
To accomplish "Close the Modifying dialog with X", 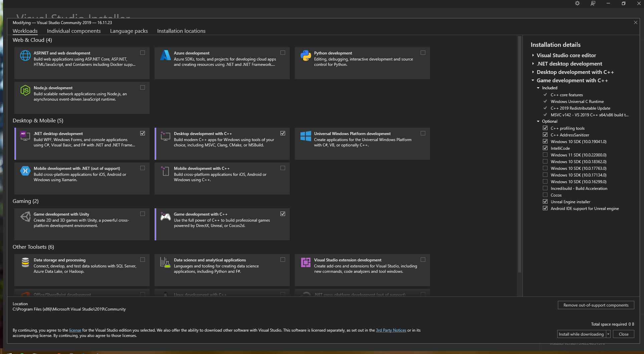I will click(636, 22).
